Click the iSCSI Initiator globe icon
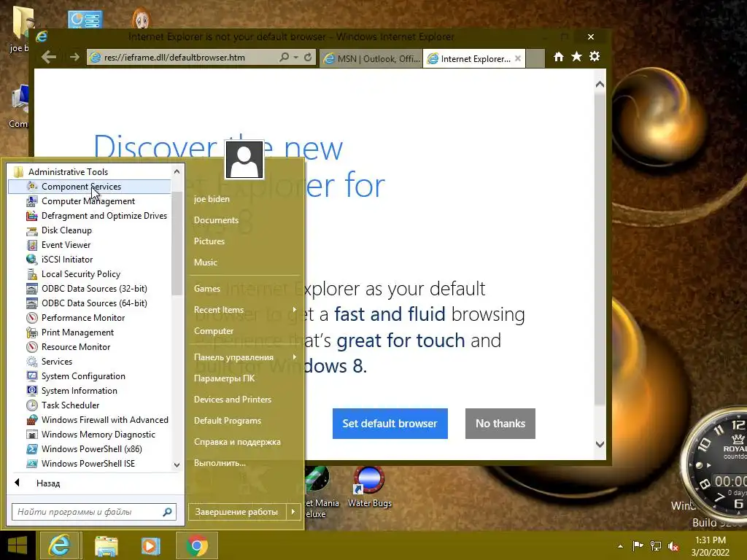This screenshot has height=560, width=747. pyautogui.click(x=32, y=260)
